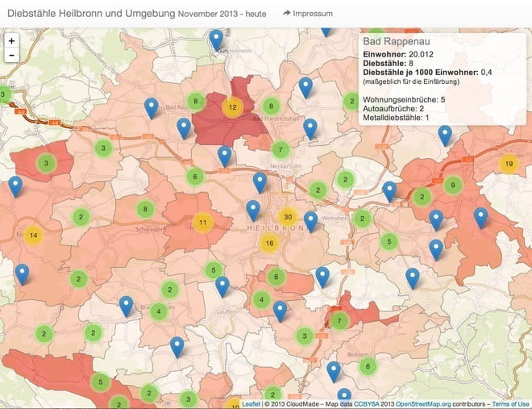The height and width of the screenshot is (409, 532).
Task: Click the page title Diebstähle Heilbronn und Umgebung
Action: click(x=91, y=14)
